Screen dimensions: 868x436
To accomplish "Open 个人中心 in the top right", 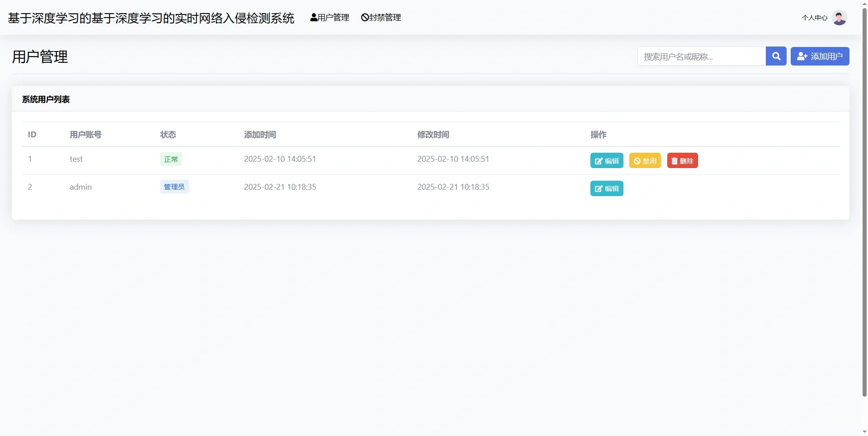I will point(815,18).
